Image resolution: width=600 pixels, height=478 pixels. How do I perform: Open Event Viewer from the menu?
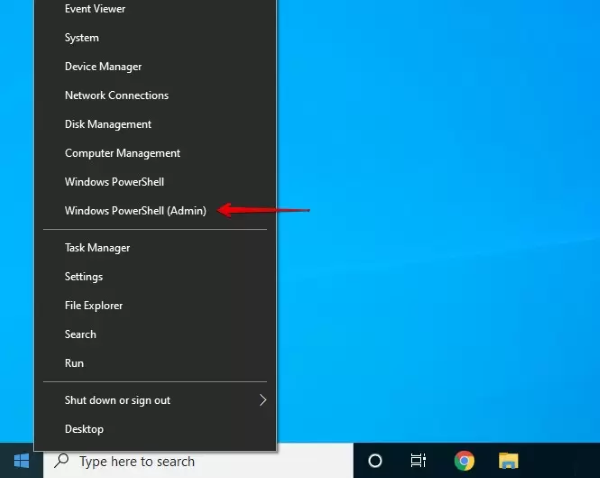point(155,9)
